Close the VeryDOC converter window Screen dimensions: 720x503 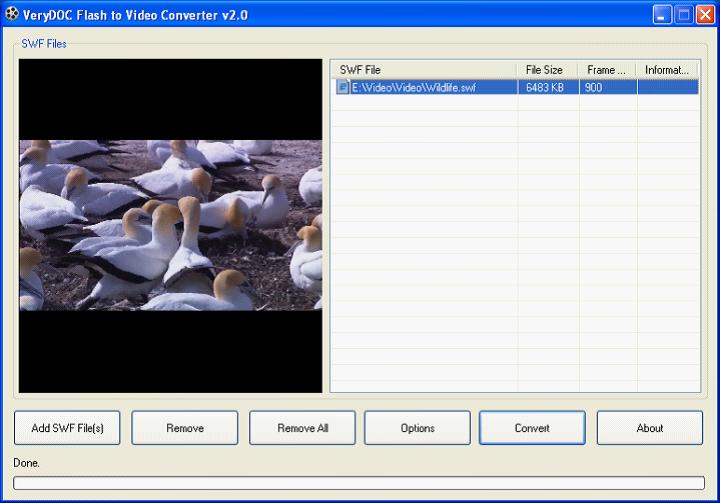[x=705, y=15]
